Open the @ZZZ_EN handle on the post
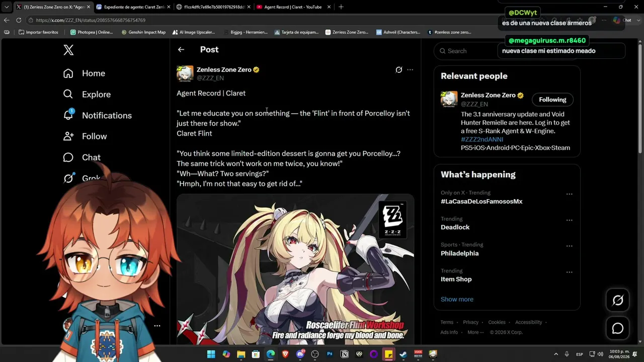 click(210, 78)
